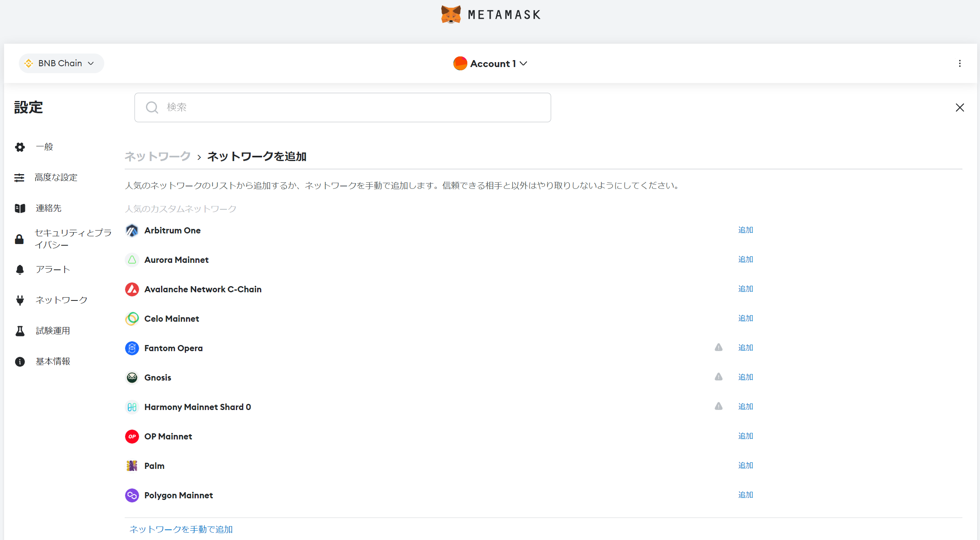Open the 試験運用 settings section
This screenshot has width=980, height=540.
pyautogui.click(x=52, y=331)
